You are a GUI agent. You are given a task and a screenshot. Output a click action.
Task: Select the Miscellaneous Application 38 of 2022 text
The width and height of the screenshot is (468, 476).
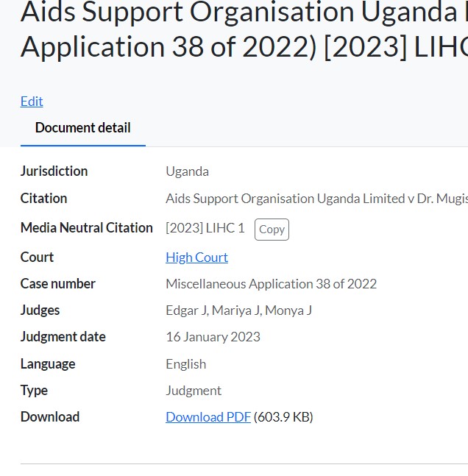tap(271, 284)
